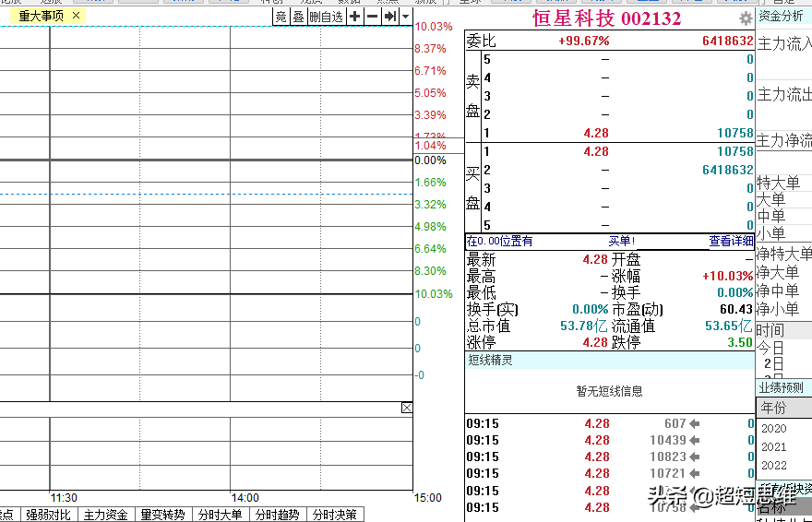812x522 pixels.
Task: Click the 特大单 label
Action: pos(779,183)
